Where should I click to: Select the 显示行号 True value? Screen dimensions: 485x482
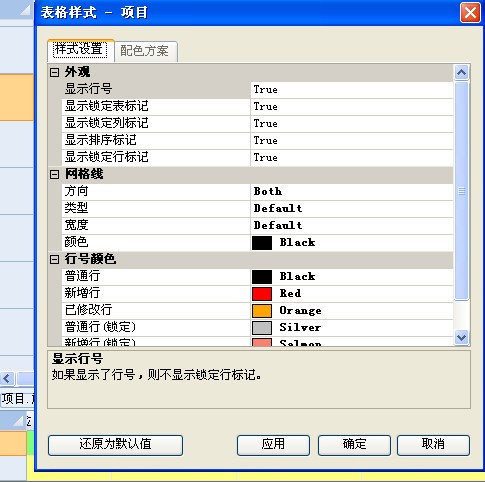click(x=352, y=90)
